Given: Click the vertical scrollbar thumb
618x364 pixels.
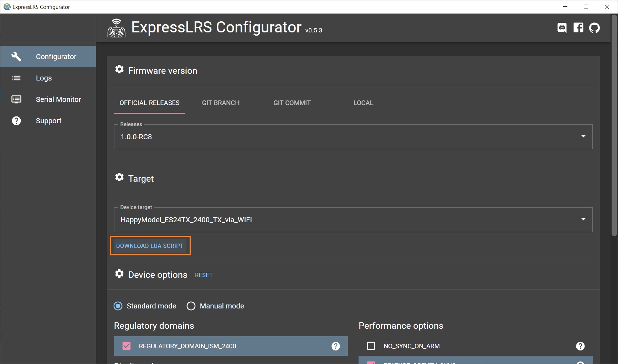Looking at the screenshot, I should pos(614,125).
